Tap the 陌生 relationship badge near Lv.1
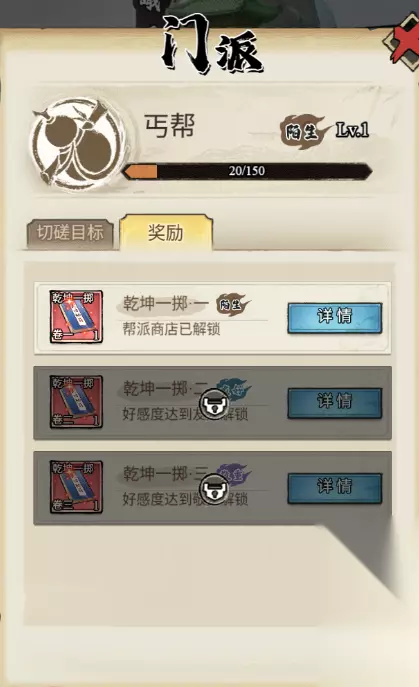The width and height of the screenshot is (419, 687). click(304, 131)
